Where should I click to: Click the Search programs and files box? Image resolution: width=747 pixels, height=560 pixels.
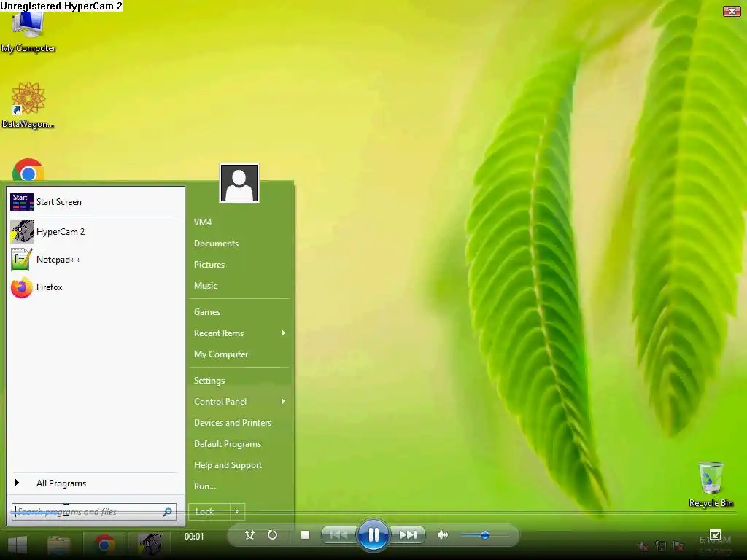94,512
